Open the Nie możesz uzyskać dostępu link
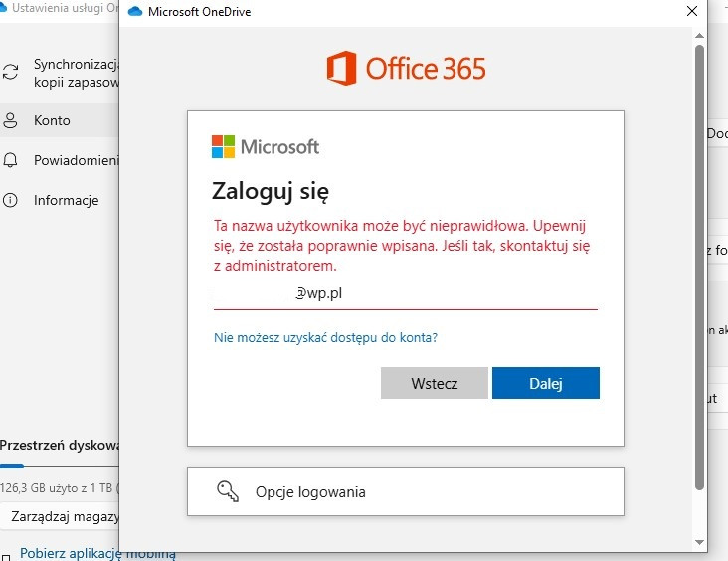 coord(325,337)
